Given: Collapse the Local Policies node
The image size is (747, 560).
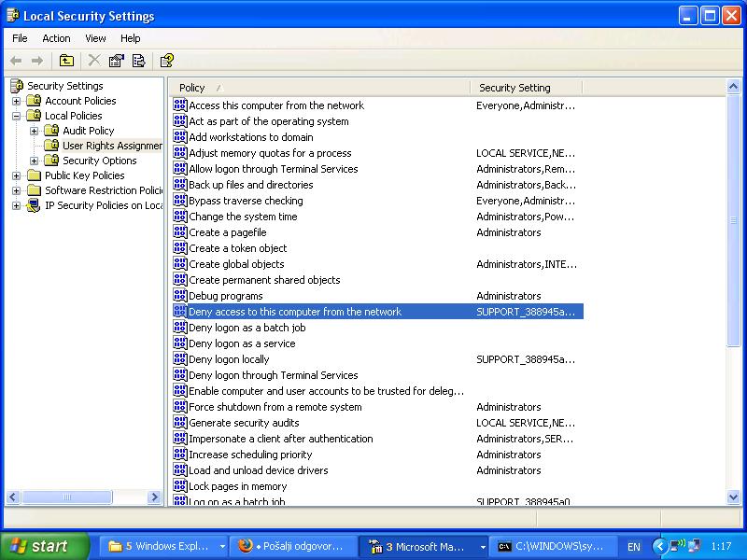Looking at the screenshot, I should click(x=16, y=116).
